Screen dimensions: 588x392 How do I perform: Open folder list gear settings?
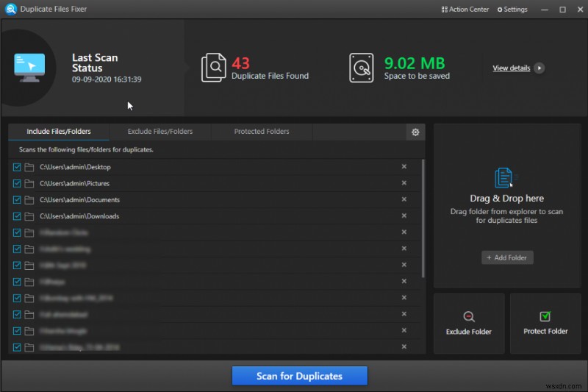(415, 132)
